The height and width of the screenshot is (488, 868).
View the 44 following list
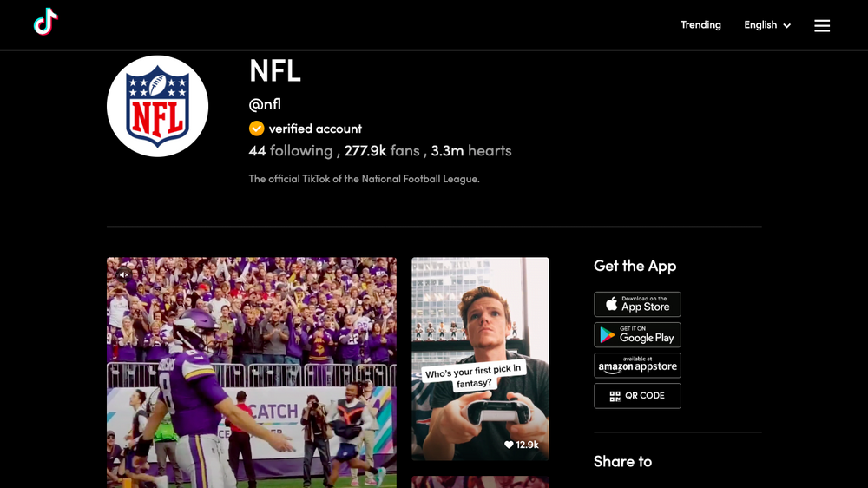click(291, 151)
